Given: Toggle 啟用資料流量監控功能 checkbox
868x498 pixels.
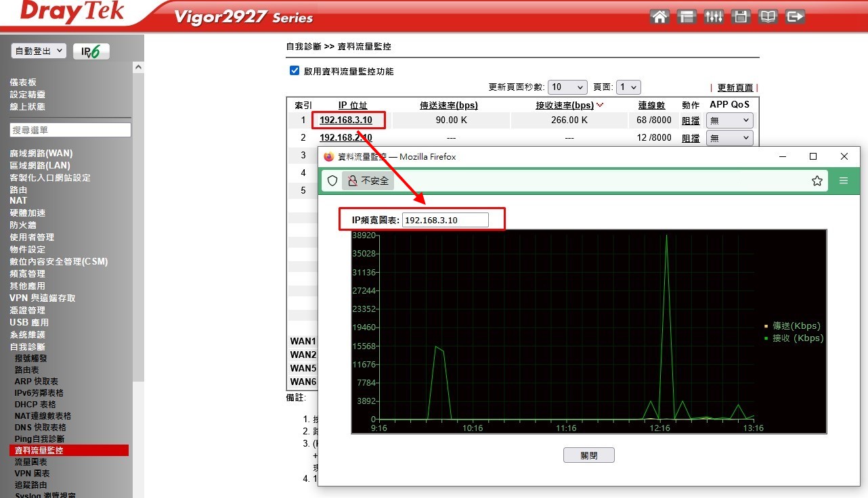Looking at the screenshot, I should (295, 71).
